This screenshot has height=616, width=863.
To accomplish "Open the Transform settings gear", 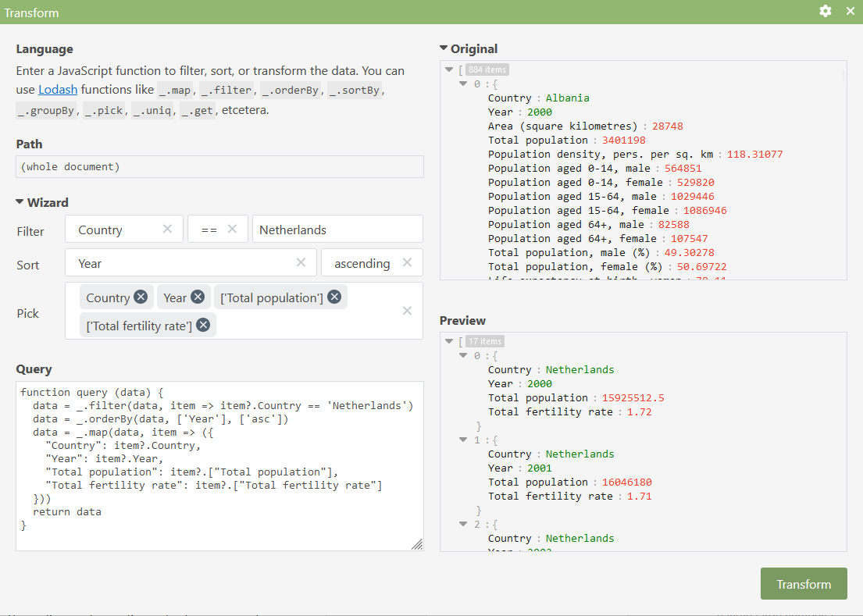I will 825,11.
